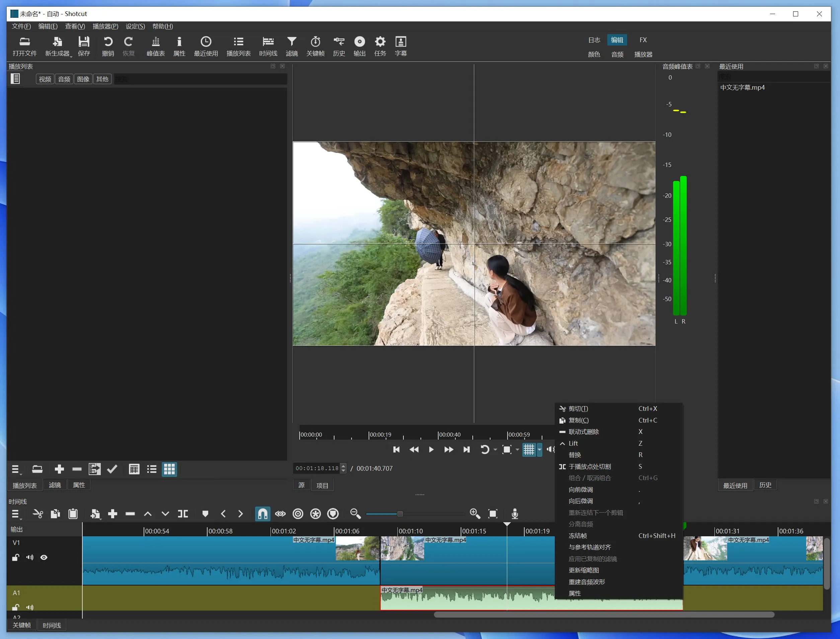Open the timeline hamburger menu

pyautogui.click(x=16, y=514)
